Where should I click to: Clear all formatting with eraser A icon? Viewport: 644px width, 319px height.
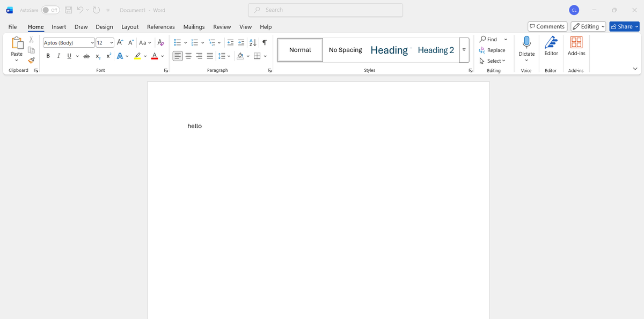(160, 42)
